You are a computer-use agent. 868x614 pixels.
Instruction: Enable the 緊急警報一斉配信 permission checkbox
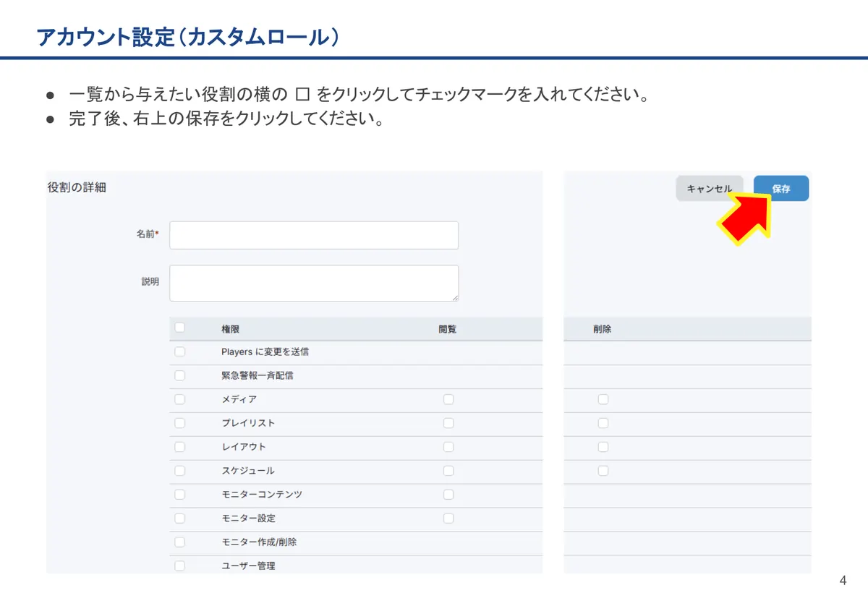[179, 375]
